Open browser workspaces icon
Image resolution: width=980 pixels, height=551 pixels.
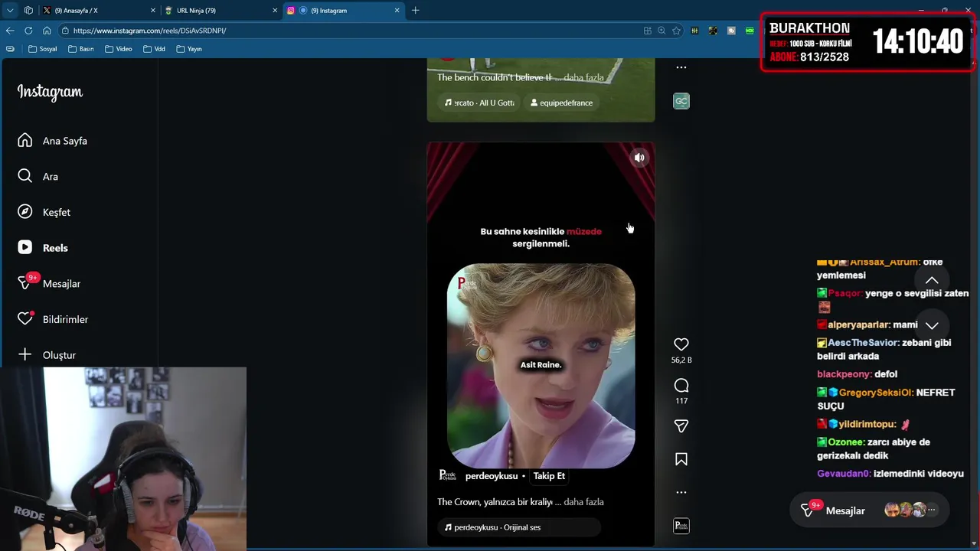(x=28, y=11)
